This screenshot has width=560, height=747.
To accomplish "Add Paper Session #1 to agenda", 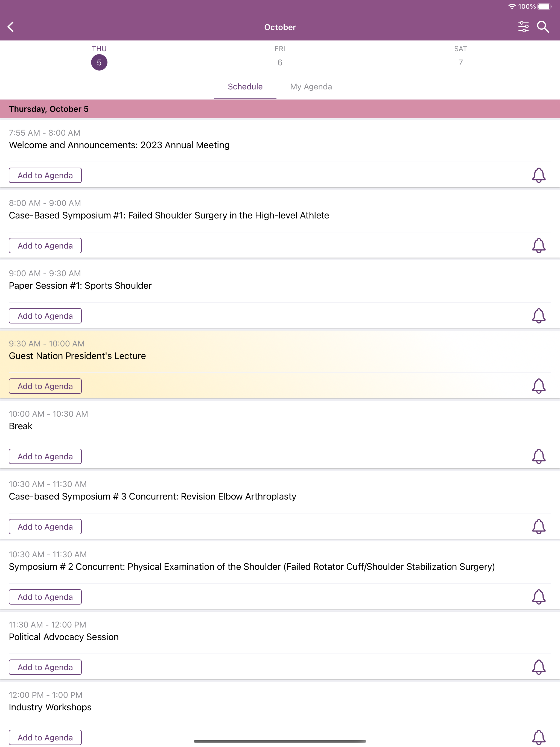I will [x=45, y=316].
